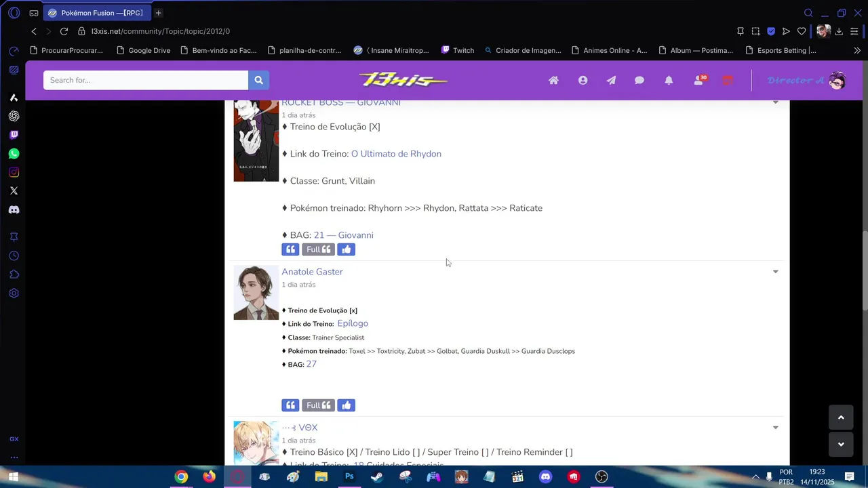This screenshot has height=488, width=868.
Task: Expand options arrow on VOX's post
Action: [775, 428]
